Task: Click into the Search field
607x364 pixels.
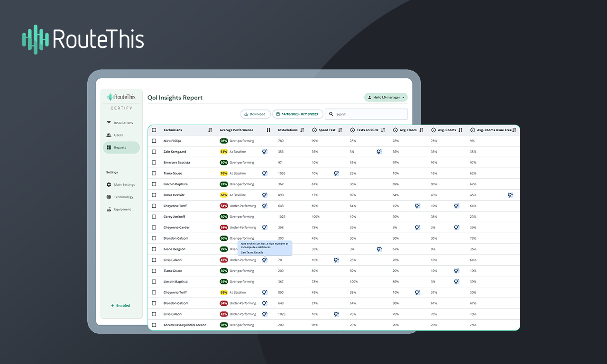Action: pyautogui.click(x=366, y=114)
